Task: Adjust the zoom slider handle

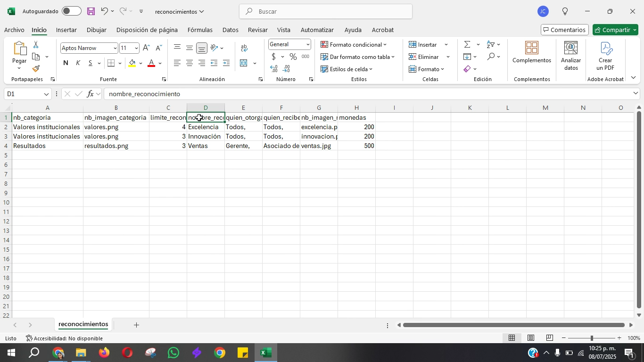Action: pos(592,338)
